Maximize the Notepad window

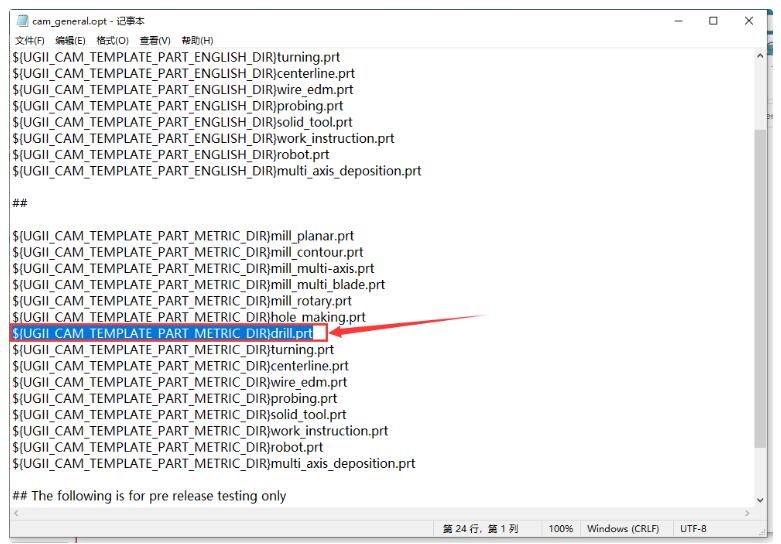(x=714, y=21)
